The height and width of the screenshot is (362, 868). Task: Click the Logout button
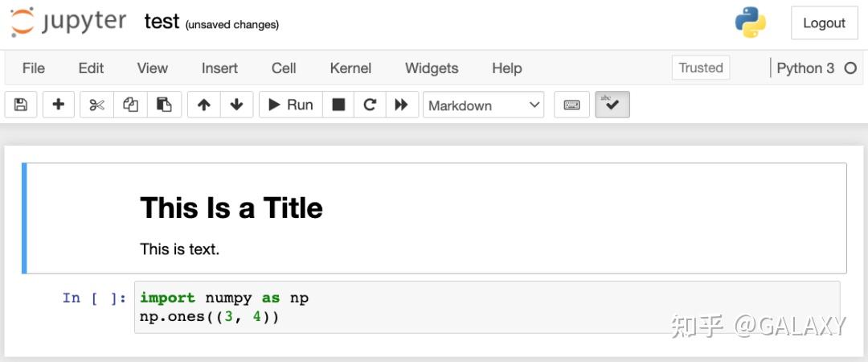click(x=824, y=23)
